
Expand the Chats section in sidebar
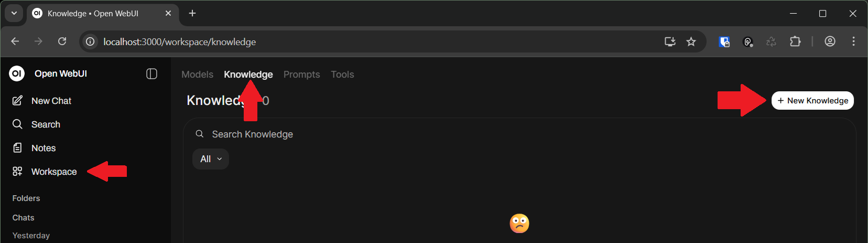coord(24,217)
